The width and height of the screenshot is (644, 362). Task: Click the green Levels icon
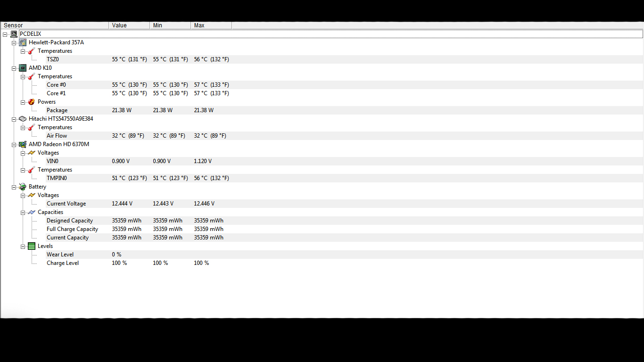click(32, 246)
